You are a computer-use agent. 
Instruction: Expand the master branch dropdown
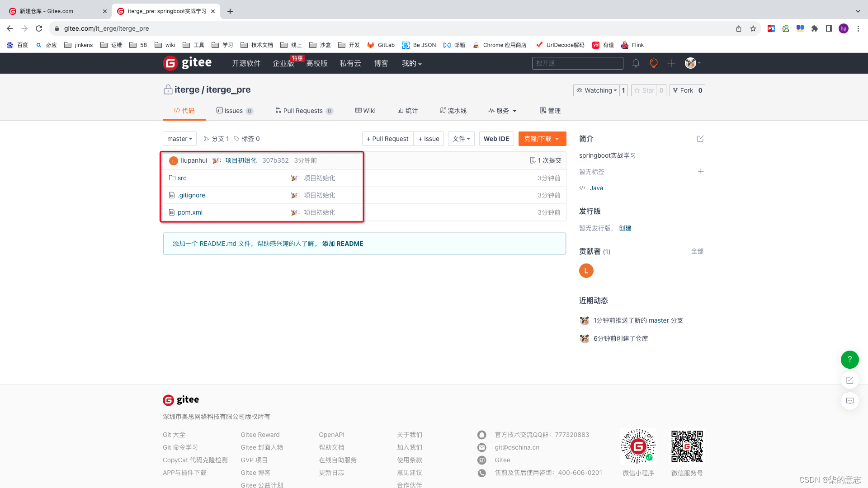pos(179,138)
